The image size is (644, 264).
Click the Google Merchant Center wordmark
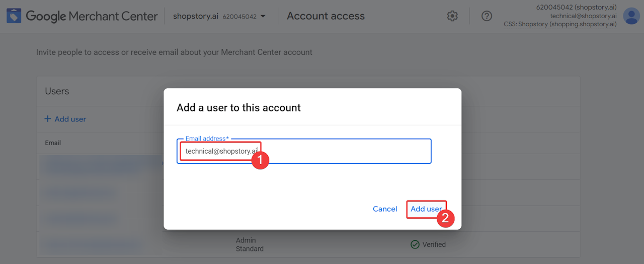click(92, 16)
